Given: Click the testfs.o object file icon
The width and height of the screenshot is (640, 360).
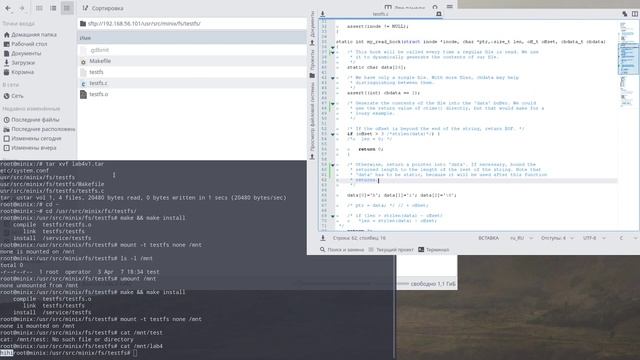Looking at the screenshot, I should pyautogui.click(x=83, y=94).
